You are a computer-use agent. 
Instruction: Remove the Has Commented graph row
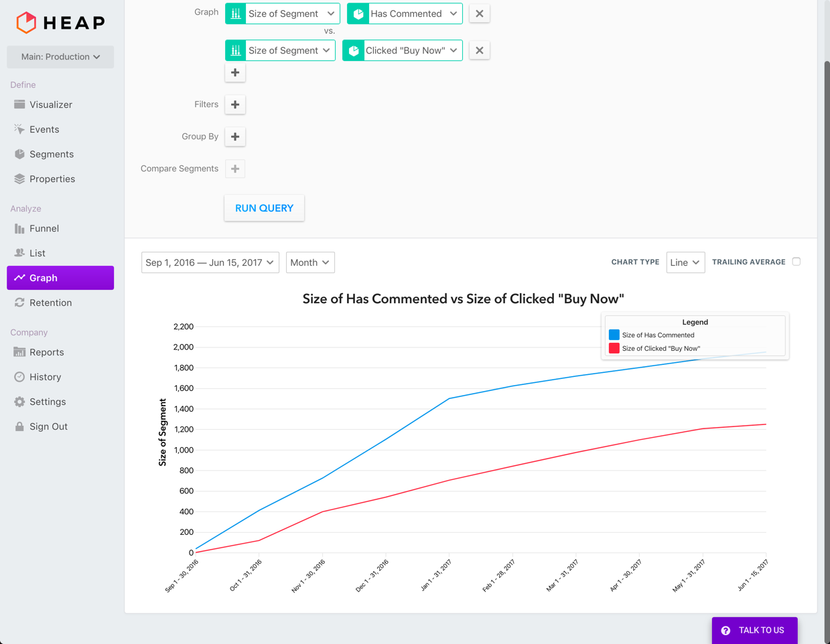(x=479, y=13)
